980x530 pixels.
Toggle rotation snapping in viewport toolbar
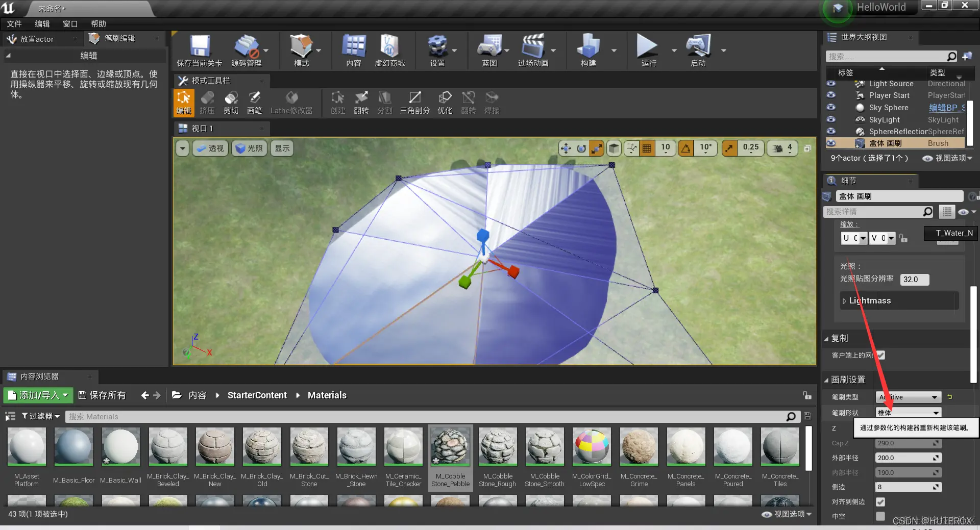(x=686, y=148)
